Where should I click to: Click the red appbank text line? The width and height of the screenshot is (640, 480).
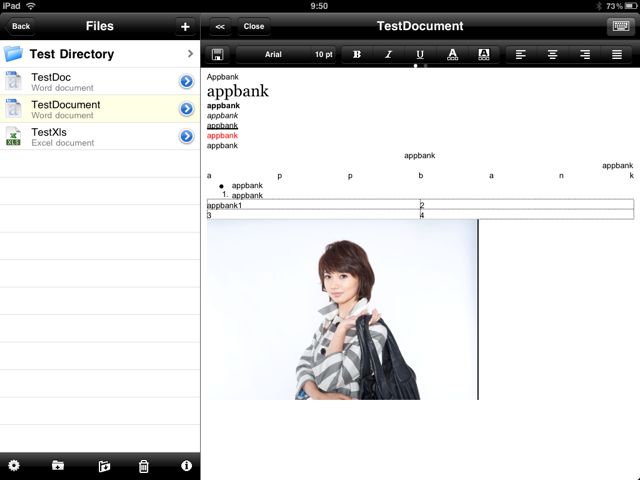[222, 136]
